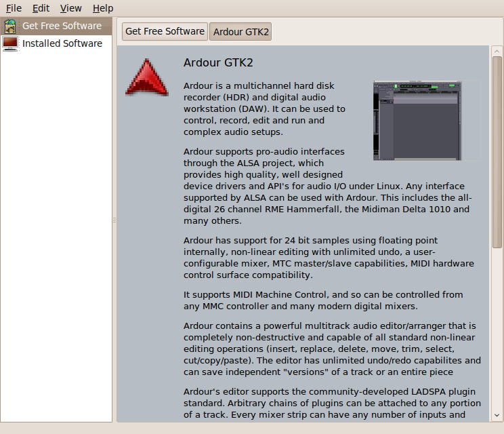Click paragraph starting 'Ardour's editor supports the community-developed'

coord(332,403)
